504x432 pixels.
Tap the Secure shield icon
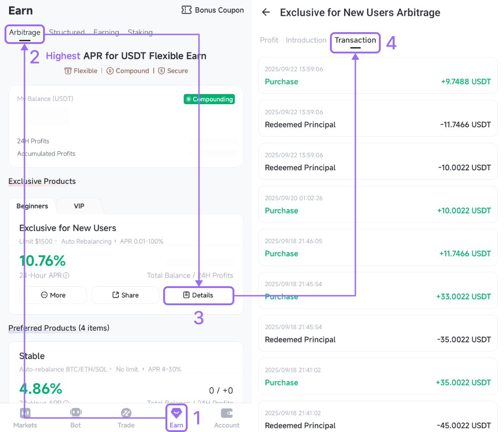click(161, 71)
